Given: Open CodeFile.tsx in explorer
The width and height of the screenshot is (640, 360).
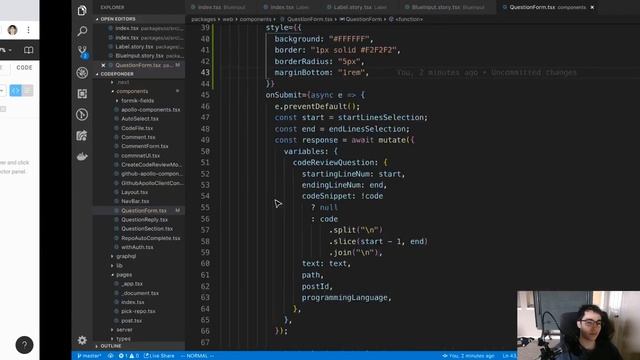Looking at the screenshot, I should [137, 128].
